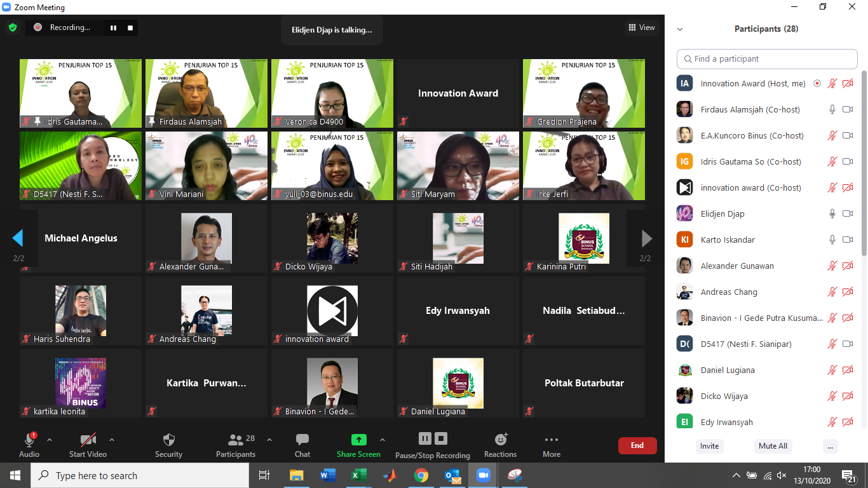The height and width of the screenshot is (488, 868).
Task: Open File Explorer from the taskbar
Action: (x=297, y=475)
